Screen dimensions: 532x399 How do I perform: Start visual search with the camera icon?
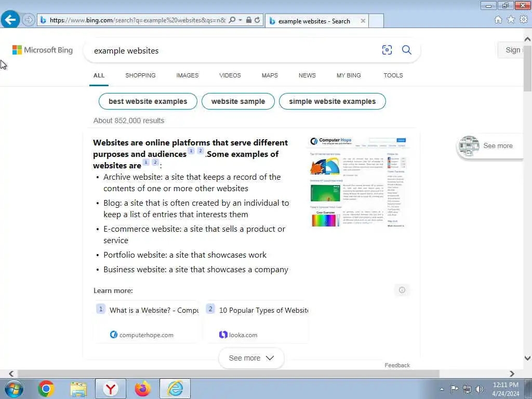click(387, 50)
